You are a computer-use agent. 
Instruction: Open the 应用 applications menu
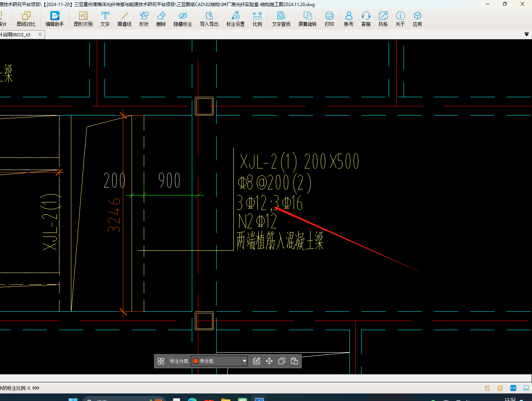(417, 19)
